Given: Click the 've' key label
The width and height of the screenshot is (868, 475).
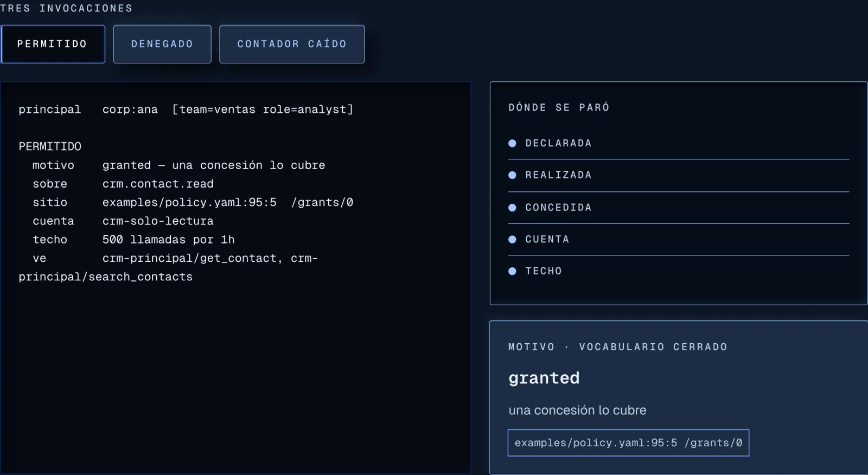Looking at the screenshot, I should 40,258.
